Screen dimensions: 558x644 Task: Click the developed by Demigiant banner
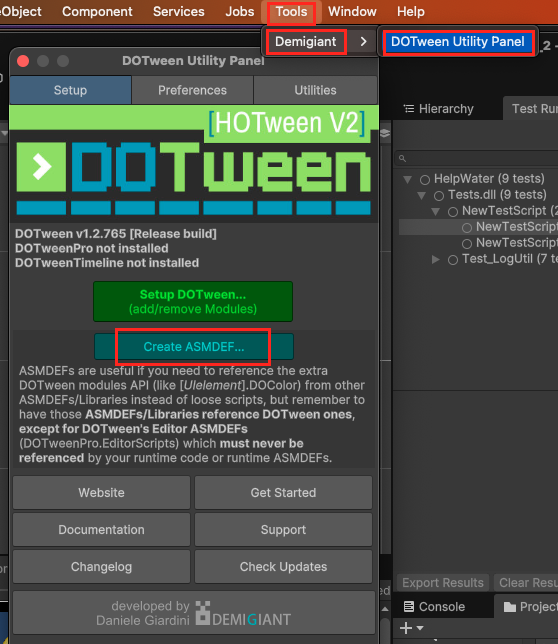click(194, 613)
